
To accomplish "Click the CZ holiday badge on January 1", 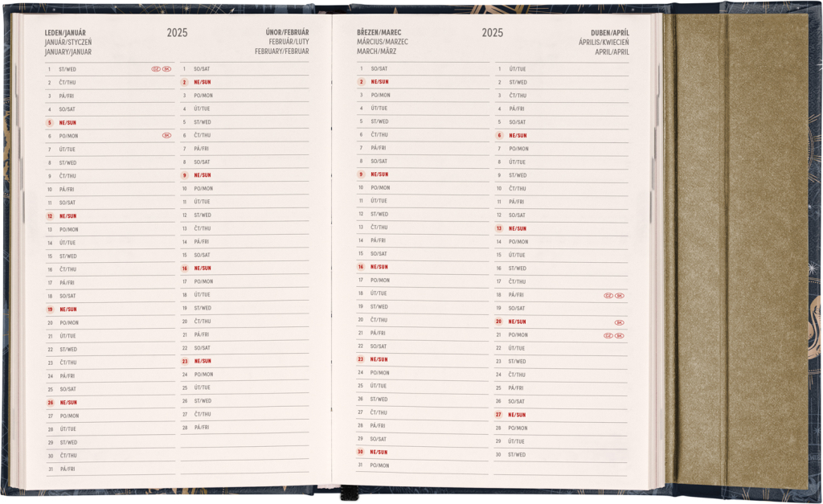I will [156, 69].
